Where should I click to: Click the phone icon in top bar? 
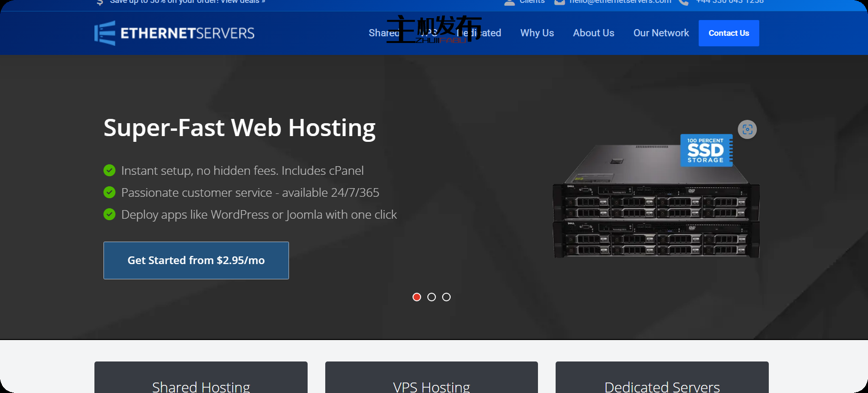[x=683, y=2]
